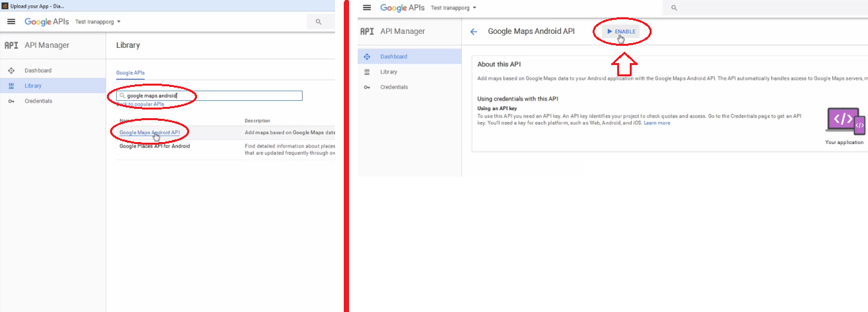Select the Google APIs tab under Library
Viewport: 868px width, 312px height.
coord(130,73)
